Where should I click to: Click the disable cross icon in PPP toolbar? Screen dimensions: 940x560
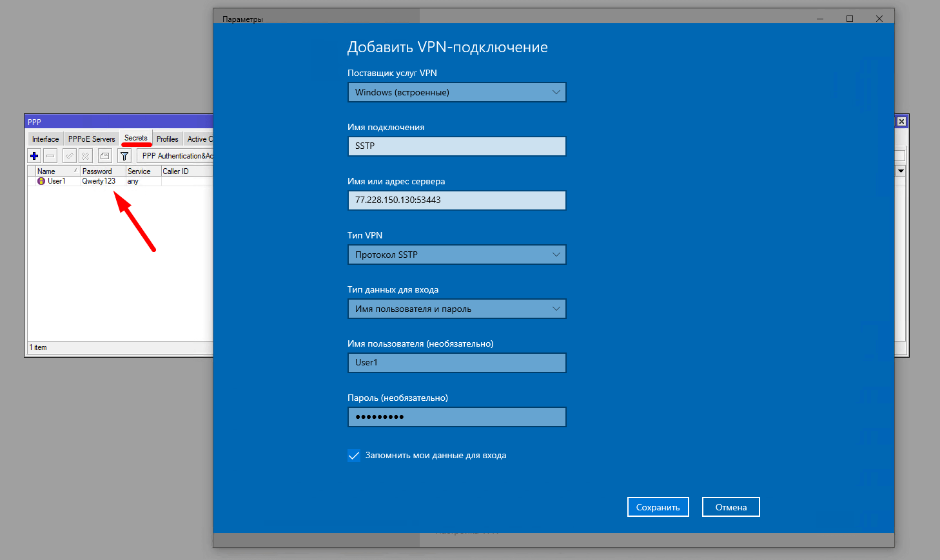(85, 156)
